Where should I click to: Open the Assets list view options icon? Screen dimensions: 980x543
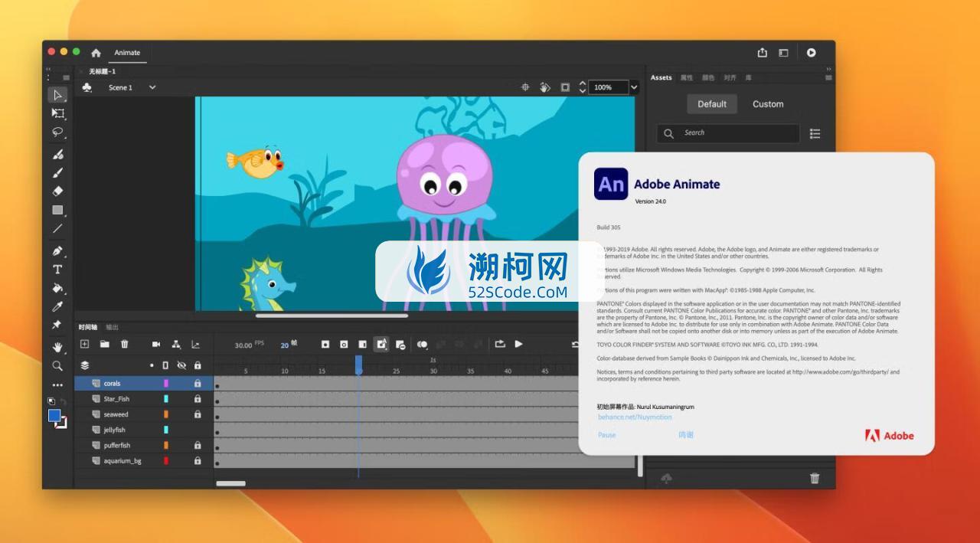[x=815, y=133]
